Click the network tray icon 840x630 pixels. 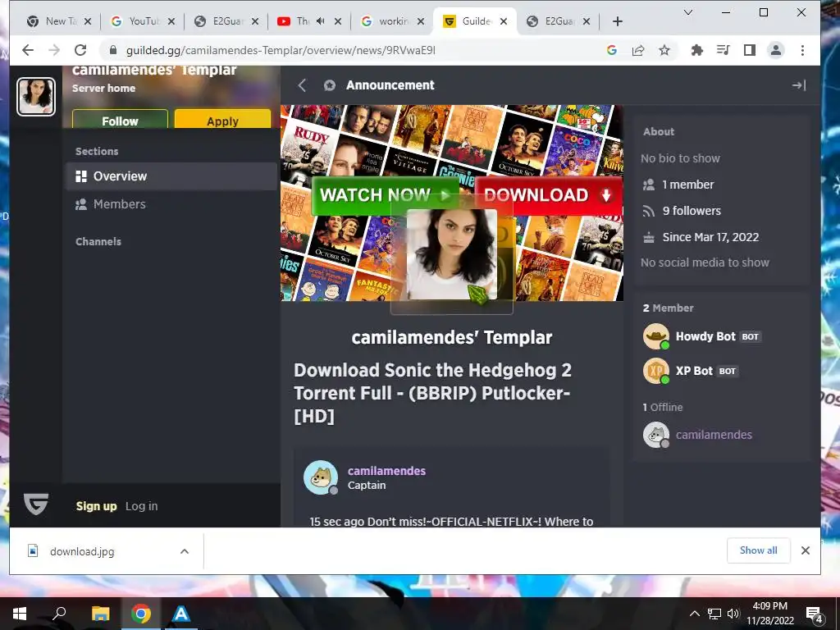pos(714,614)
